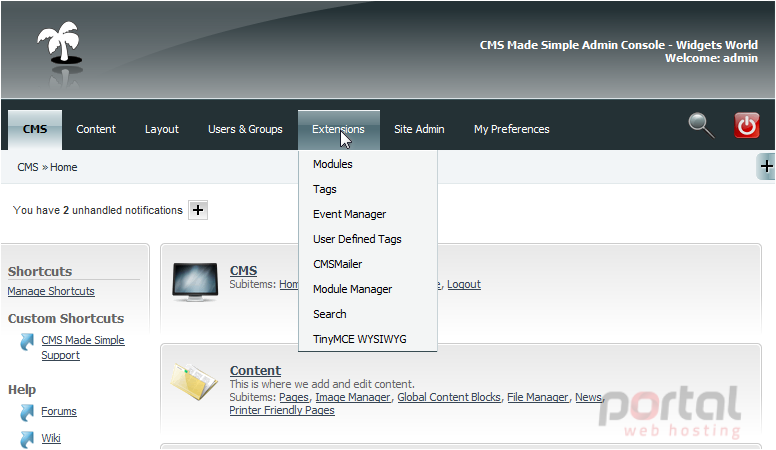
Task: Open the Wiki help link
Action: [x=51, y=438]
